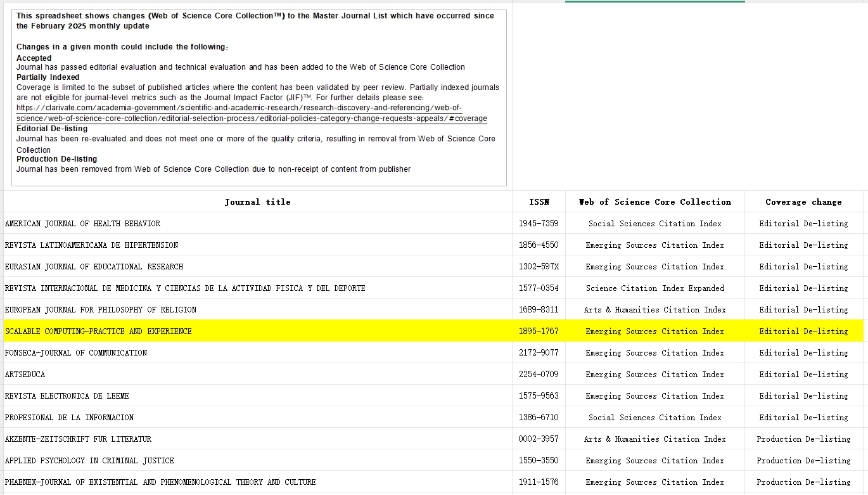Click the American Journal of Health Behavior cell
The height and width of the screenshot is (495, 868).
[258, 223]
